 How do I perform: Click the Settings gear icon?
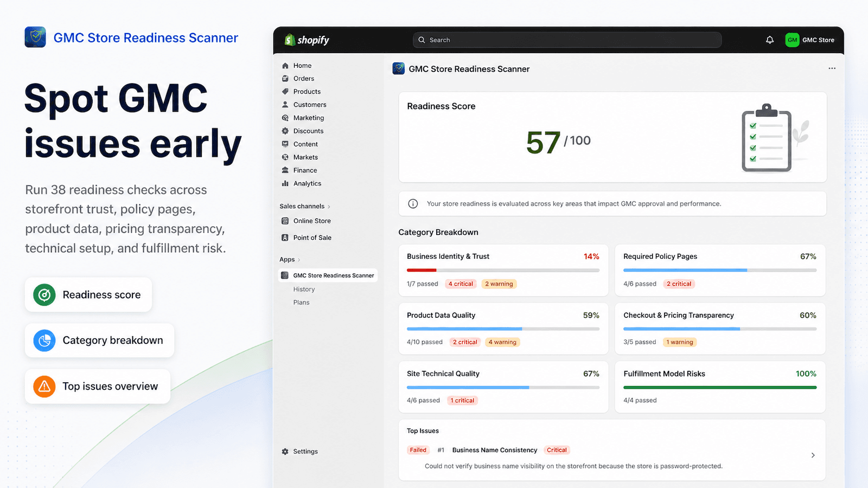coord(285,451)
